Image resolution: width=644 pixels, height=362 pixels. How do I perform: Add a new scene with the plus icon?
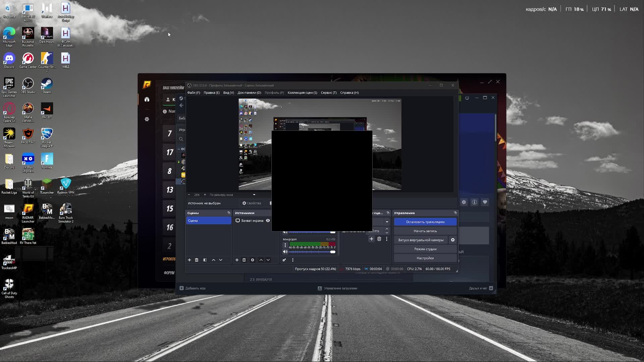click(190, 260)
